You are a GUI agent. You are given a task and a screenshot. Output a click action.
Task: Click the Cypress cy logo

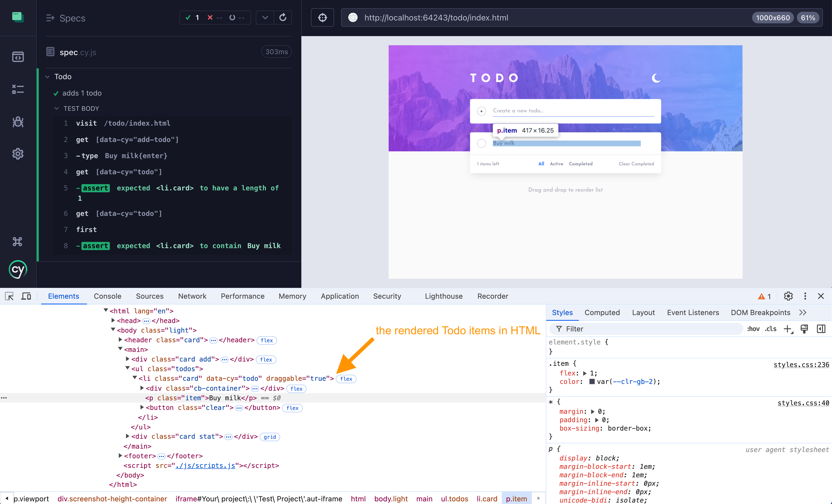point(18,270)
